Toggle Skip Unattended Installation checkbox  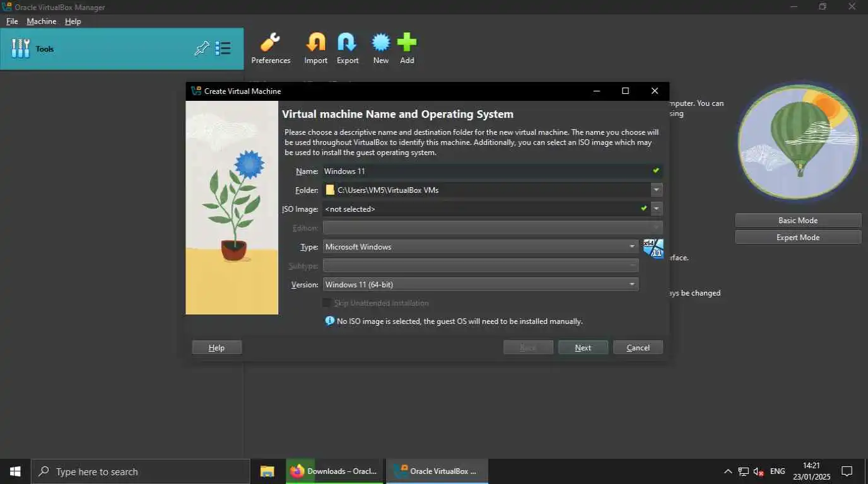click(x=327, y=303)
